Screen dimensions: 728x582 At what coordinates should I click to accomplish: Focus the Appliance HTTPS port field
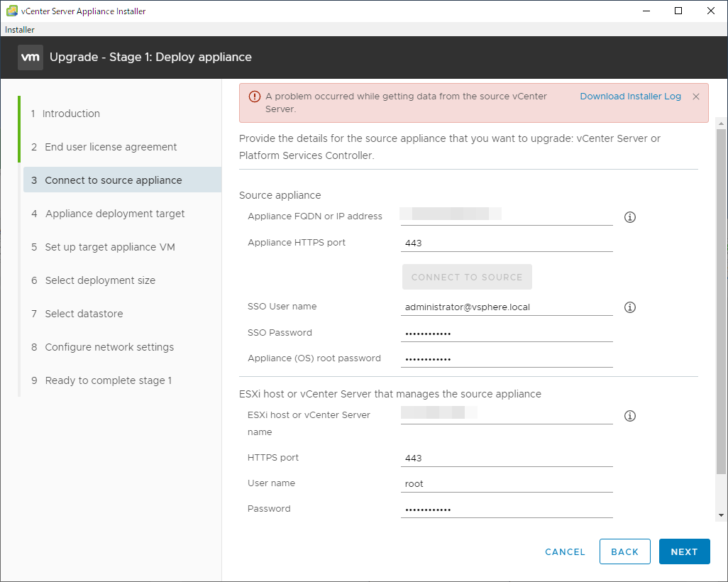point(506,243)
